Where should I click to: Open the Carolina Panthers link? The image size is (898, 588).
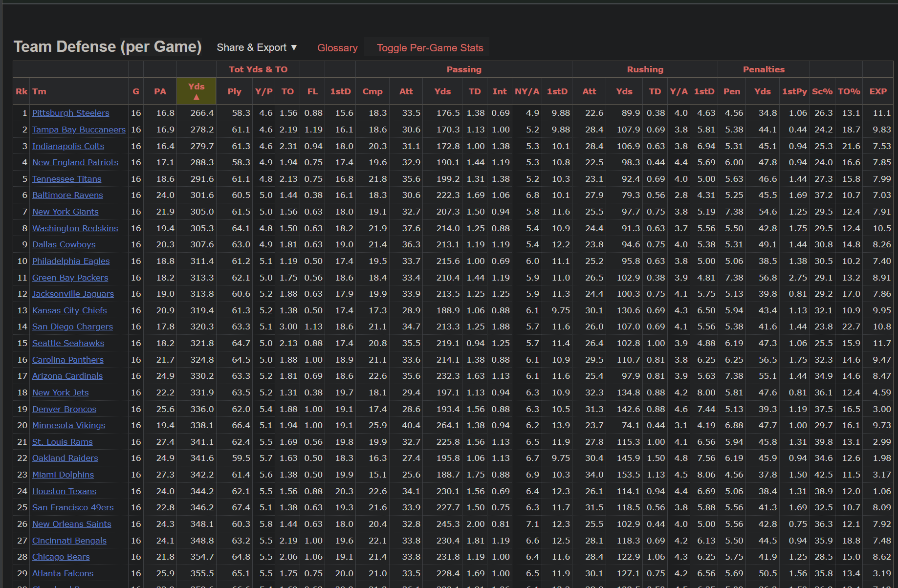[68, 360]
